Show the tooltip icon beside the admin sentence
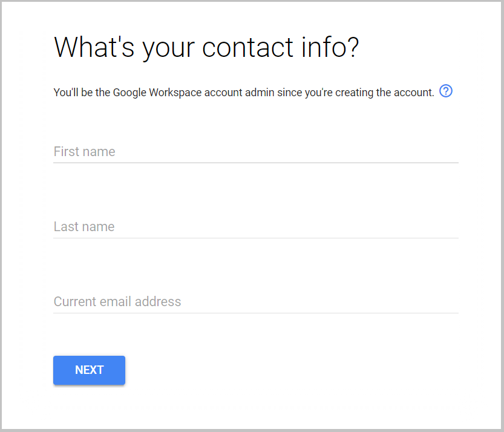Image resolution: width=504 pixels, height=432 pixels. click(x=446, y=91)
